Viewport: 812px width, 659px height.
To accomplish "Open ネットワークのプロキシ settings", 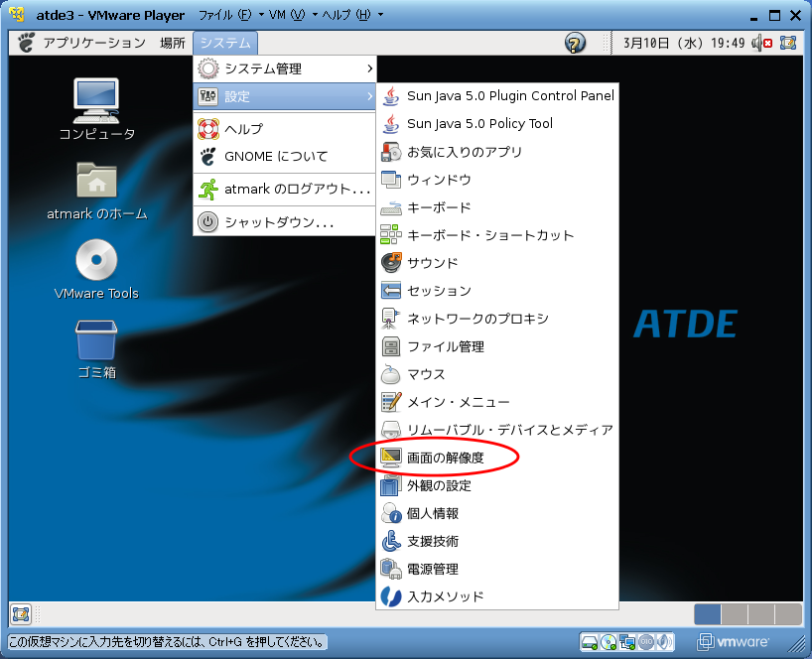I will (x=497, y=320).
